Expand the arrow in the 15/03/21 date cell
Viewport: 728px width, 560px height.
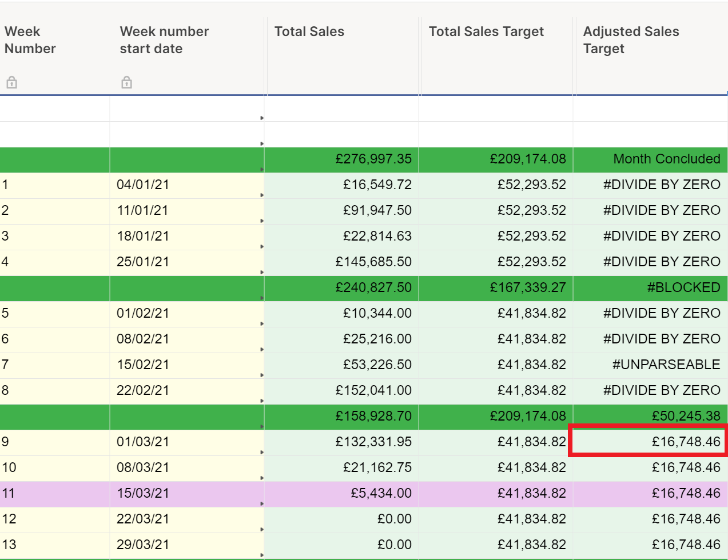[262, 504]
